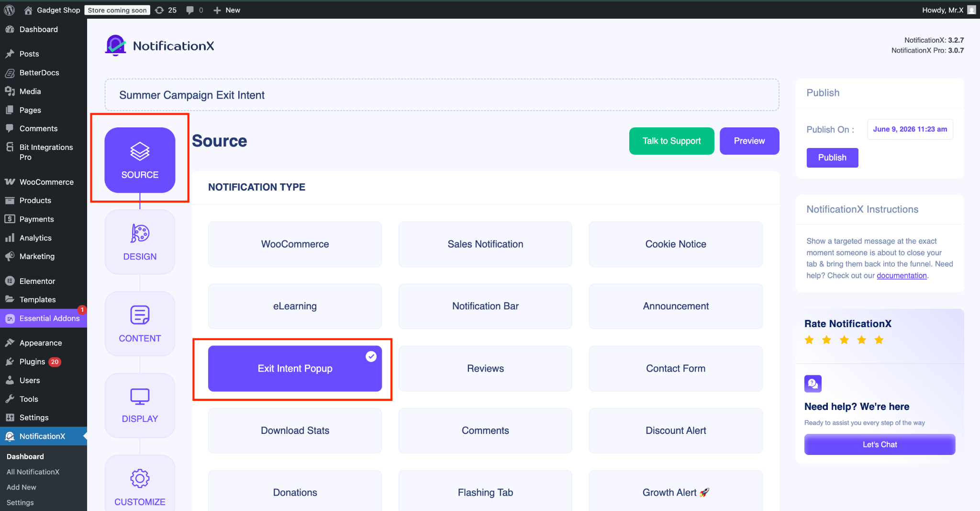
Task: Click the third rating star
Action: click(x=844, y=340)
